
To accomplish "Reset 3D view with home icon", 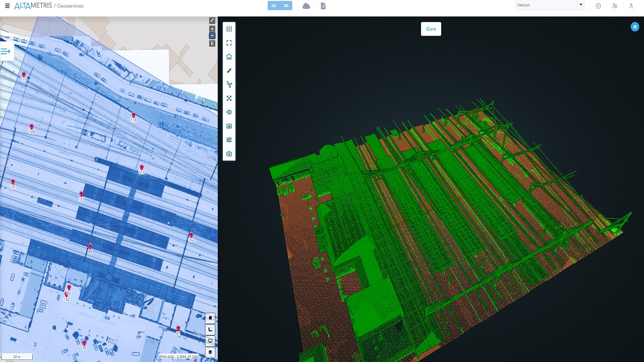I will coord(229,57).
